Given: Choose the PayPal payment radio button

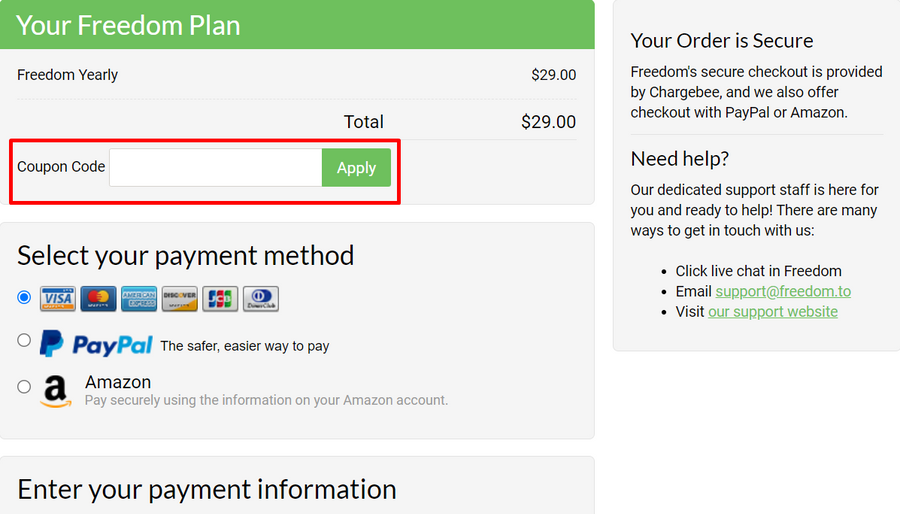Looking at the screenshot, I should [24, 340].
